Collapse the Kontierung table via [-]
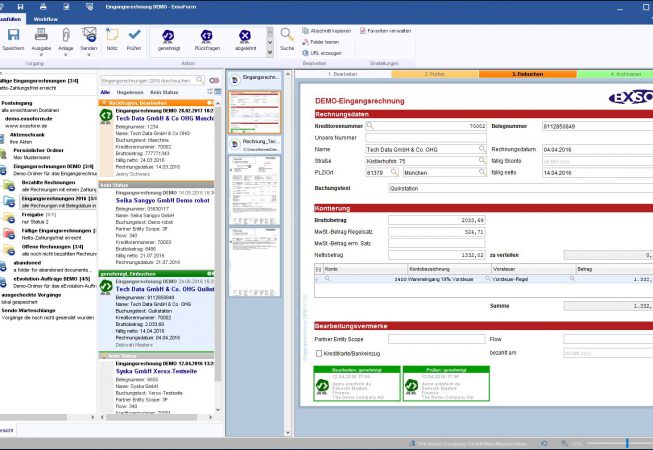653x450 pixels. [x=318, y=269]
